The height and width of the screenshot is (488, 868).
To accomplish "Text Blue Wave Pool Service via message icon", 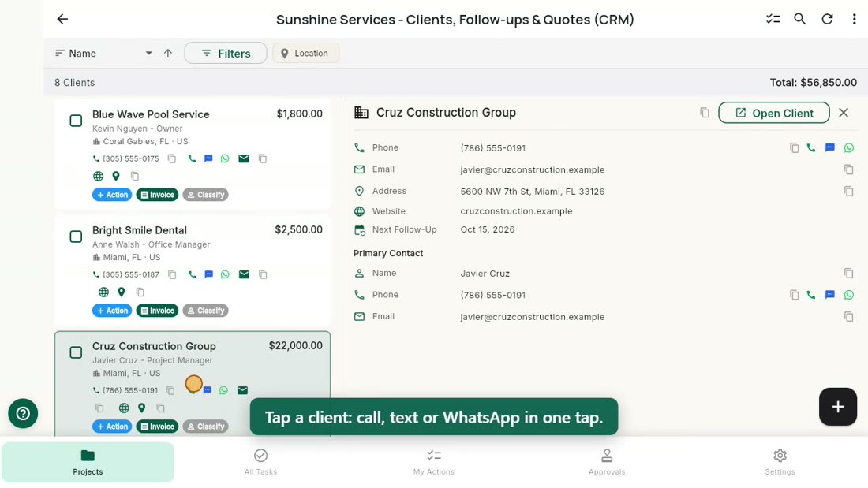I will (x=208, y=158).
